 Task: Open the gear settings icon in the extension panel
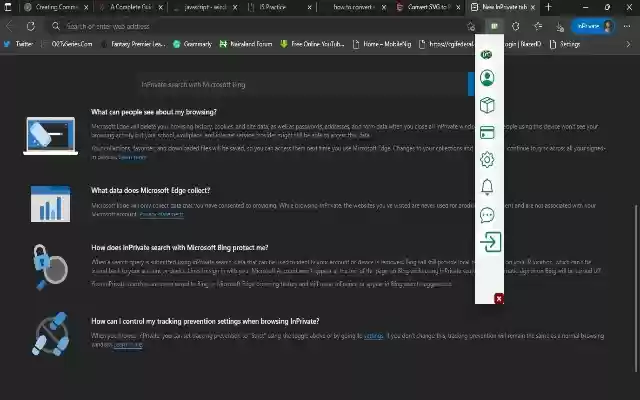(x=487, y=160)
